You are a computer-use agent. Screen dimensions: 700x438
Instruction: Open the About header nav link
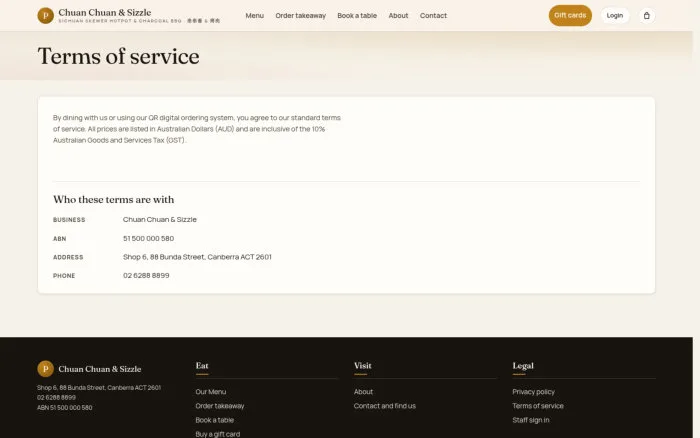coord(398,16)
